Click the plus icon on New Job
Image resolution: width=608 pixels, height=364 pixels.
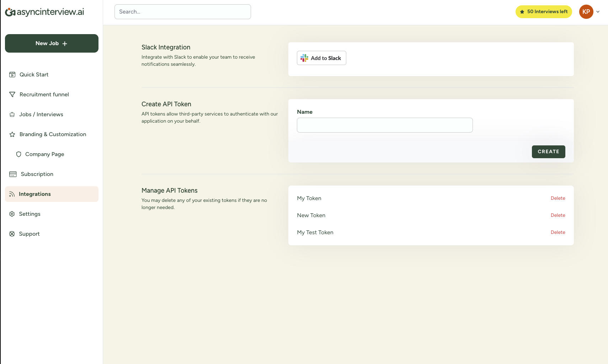click(x=65, y=44)
